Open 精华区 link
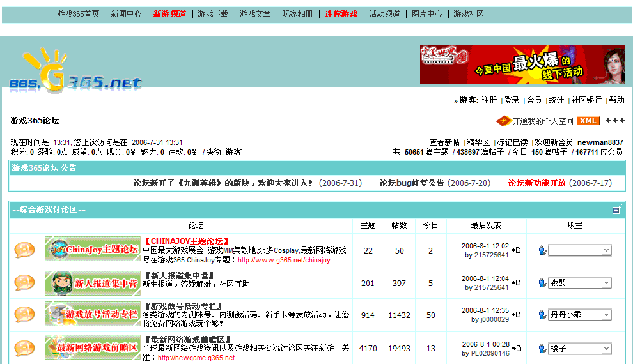The height and width of the screenshot is (364, 633). (478, 142)
